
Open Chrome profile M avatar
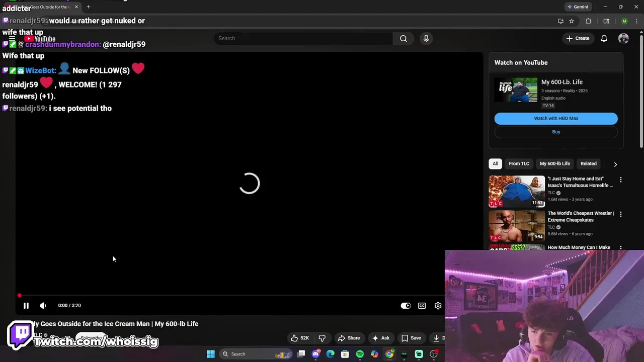tap(624, 21)
